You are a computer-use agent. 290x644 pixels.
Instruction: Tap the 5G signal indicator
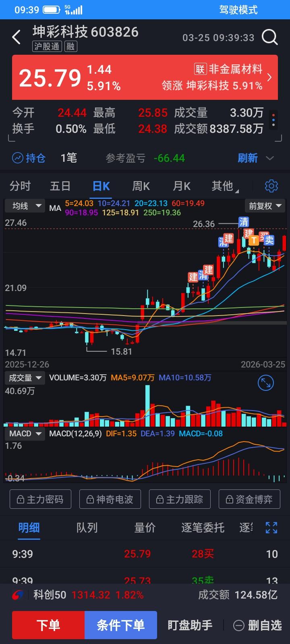pos(73,10)
